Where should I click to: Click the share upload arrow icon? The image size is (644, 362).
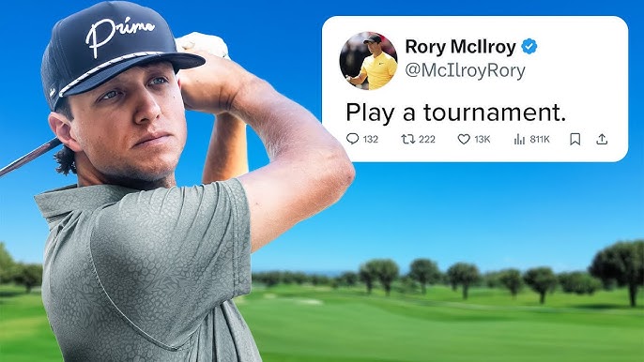(x=602, y=139)
